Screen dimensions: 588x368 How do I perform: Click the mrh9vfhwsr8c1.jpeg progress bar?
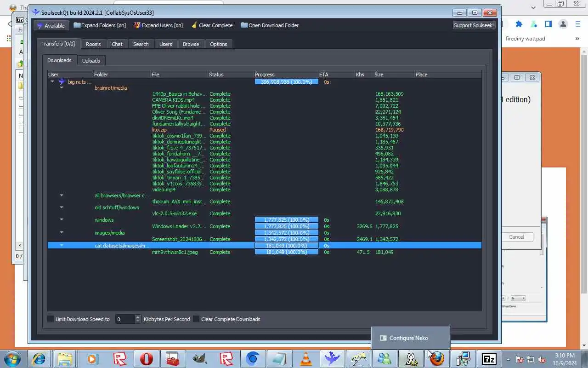click(286, 252)
